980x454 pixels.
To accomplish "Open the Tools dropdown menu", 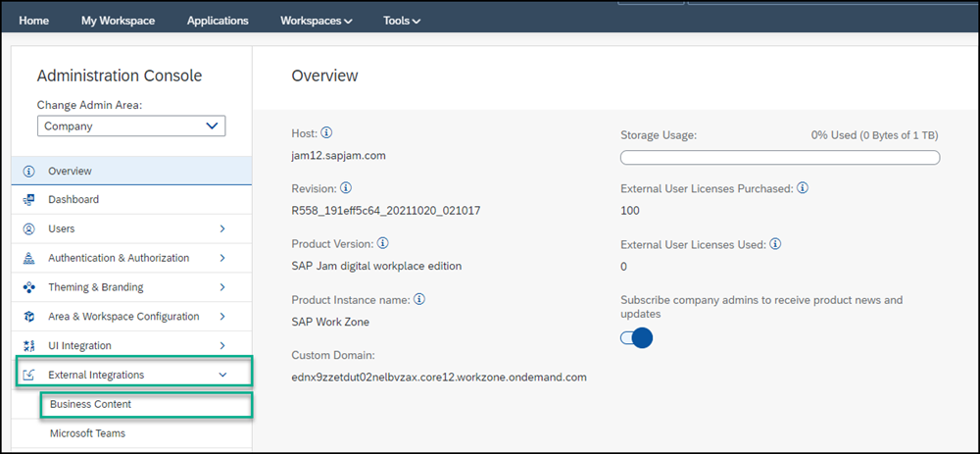I will [402, 21].
